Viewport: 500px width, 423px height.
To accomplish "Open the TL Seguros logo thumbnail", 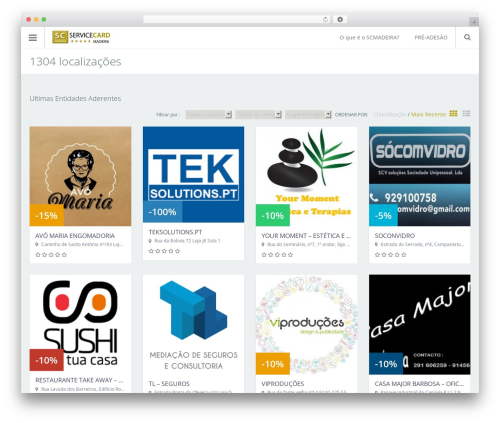I will click(193, 324).
